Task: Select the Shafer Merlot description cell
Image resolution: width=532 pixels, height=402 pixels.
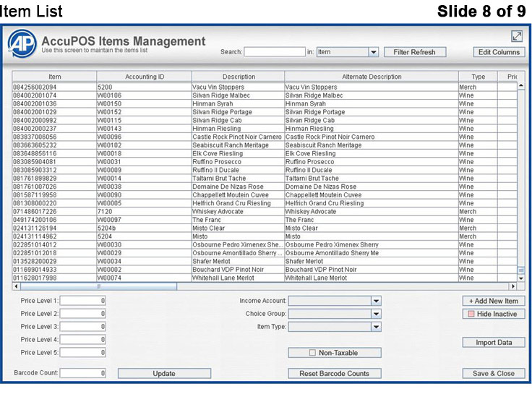Action: click(239, 262)
